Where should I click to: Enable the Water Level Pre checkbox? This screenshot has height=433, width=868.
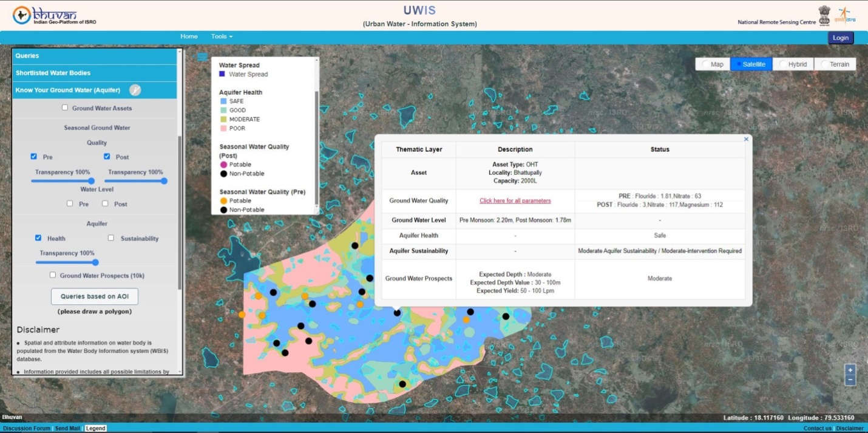pos(70,203)
